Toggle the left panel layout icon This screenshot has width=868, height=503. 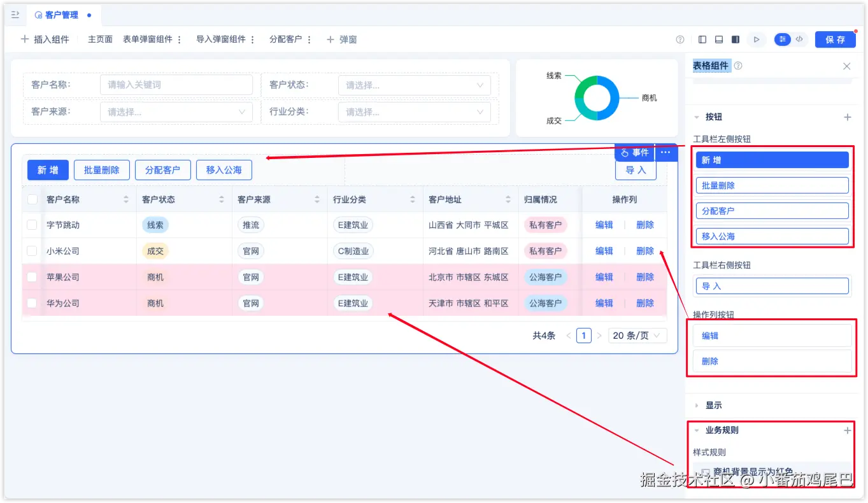(x=702, y=39)
